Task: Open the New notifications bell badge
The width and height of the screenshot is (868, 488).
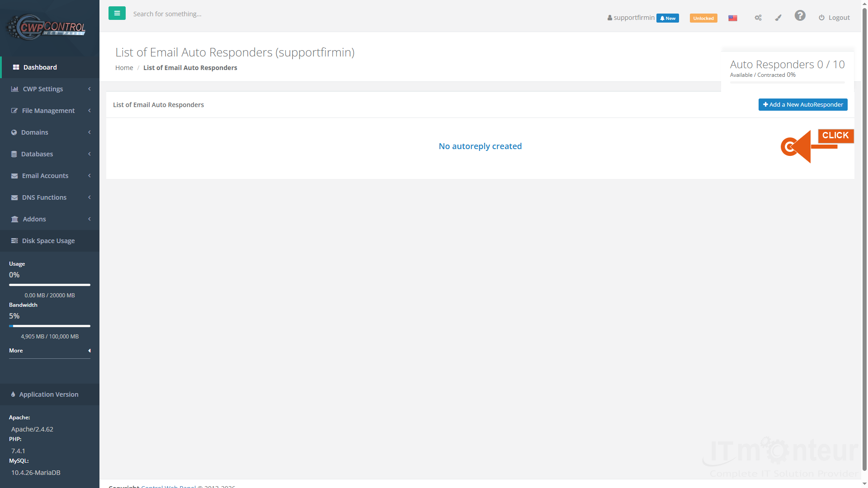Action: pyautogui.click(x=668, y=18)
